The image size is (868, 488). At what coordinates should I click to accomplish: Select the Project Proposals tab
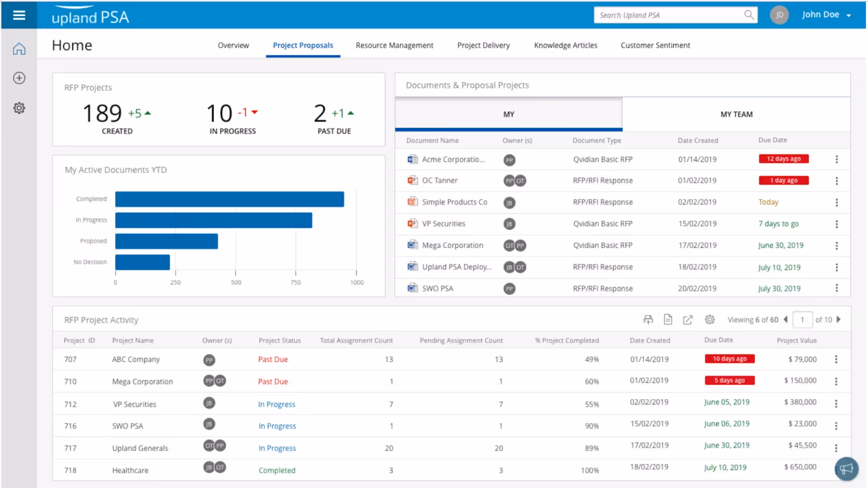point(303,46)
